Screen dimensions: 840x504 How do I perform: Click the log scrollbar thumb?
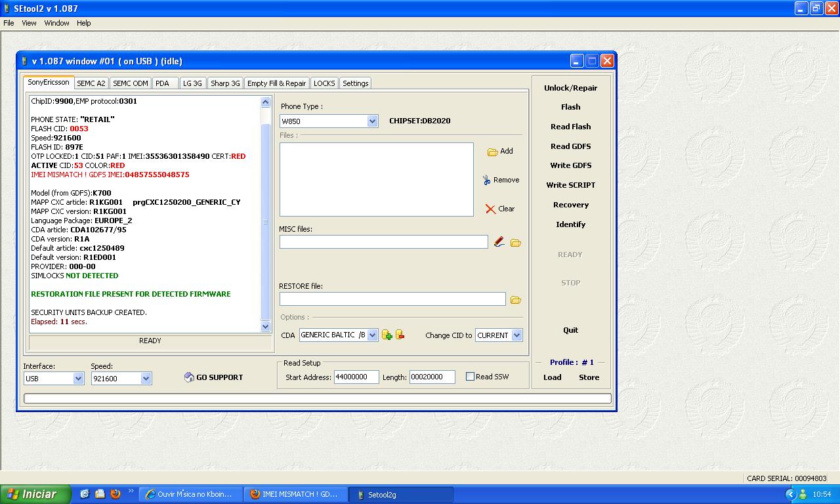click(265, 222)
